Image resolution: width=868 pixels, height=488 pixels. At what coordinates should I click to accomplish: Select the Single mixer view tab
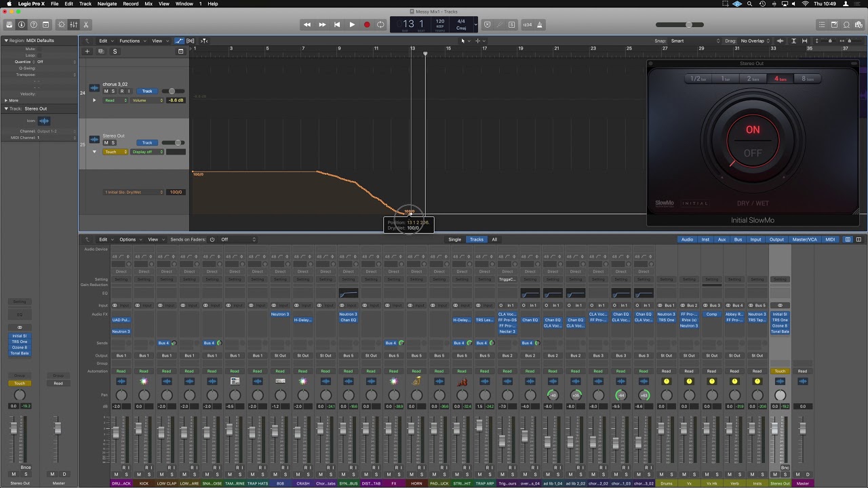(x=454, y=239)
